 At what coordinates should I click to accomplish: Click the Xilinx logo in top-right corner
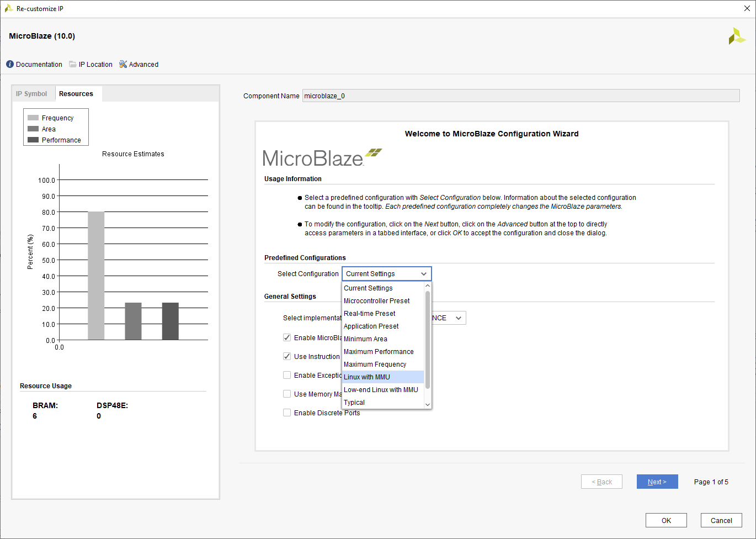737,36
